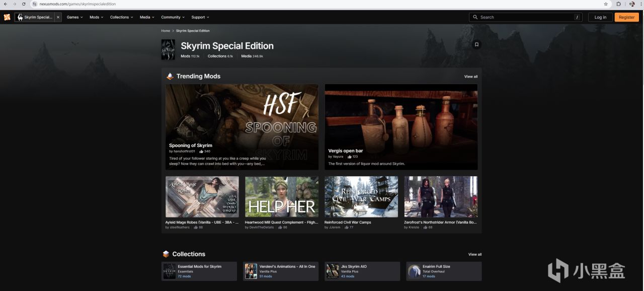
Task: Click the Collections stack icon
Action: tap(166, 254)
